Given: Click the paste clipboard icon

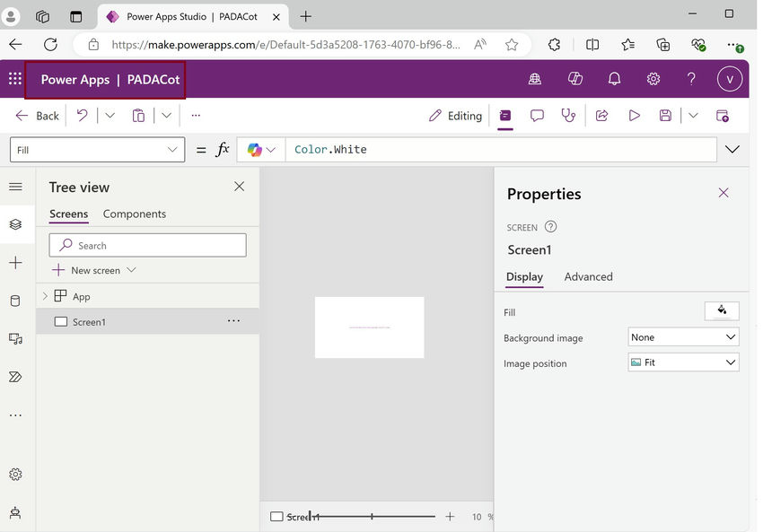Looking at the screenshot, I should pos(138,116).
